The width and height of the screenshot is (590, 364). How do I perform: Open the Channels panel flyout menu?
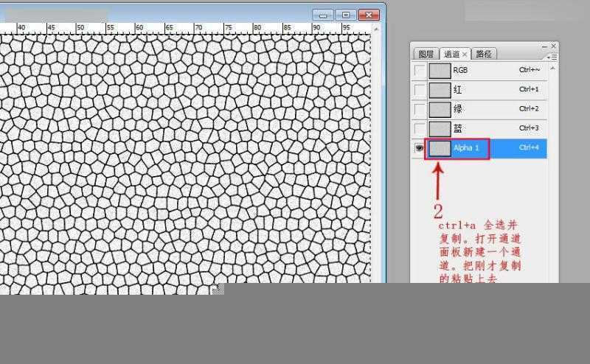(552, 57)
